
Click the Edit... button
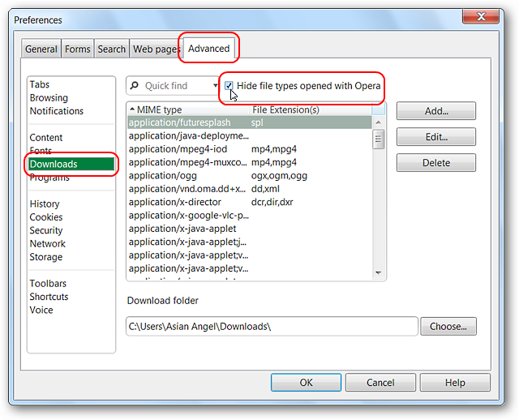[436, 137]
